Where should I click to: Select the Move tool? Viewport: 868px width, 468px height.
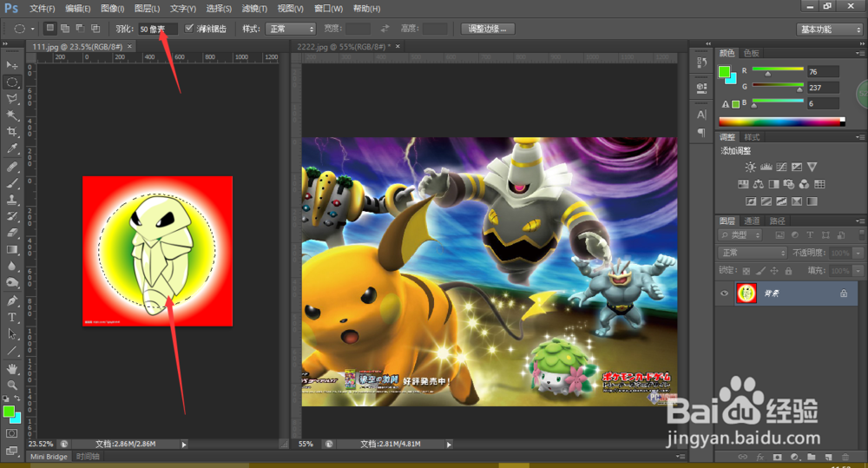pyautogui.click(x=11, y=65)
